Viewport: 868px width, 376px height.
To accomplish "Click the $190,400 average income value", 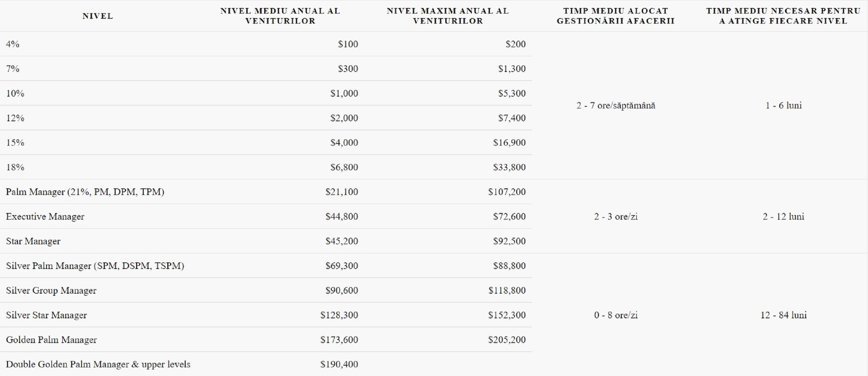I will [x=339, y=365].
